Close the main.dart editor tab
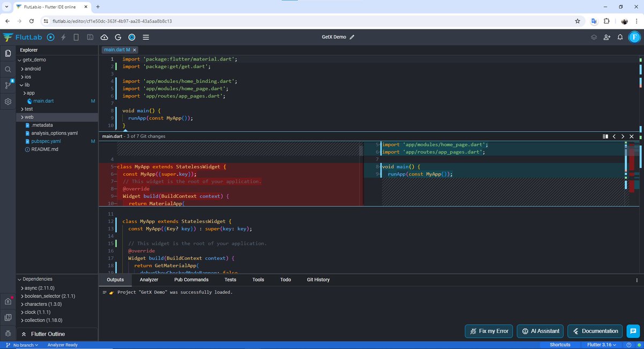This screenshot has width=644, height=349. [x=135, y=50]
